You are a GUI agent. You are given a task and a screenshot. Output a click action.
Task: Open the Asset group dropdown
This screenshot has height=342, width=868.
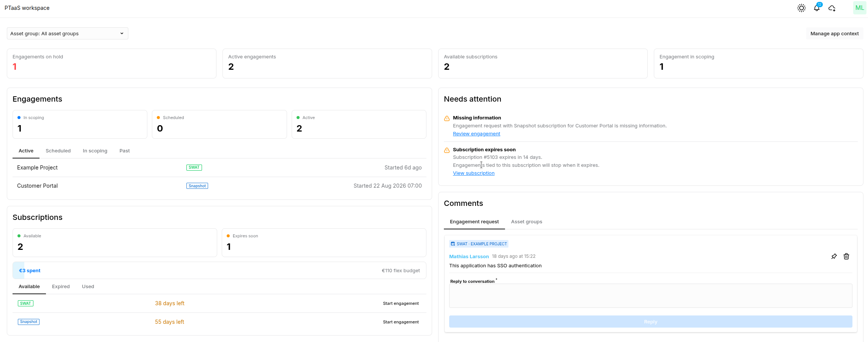pyautogui.click(x=68, y=33)
